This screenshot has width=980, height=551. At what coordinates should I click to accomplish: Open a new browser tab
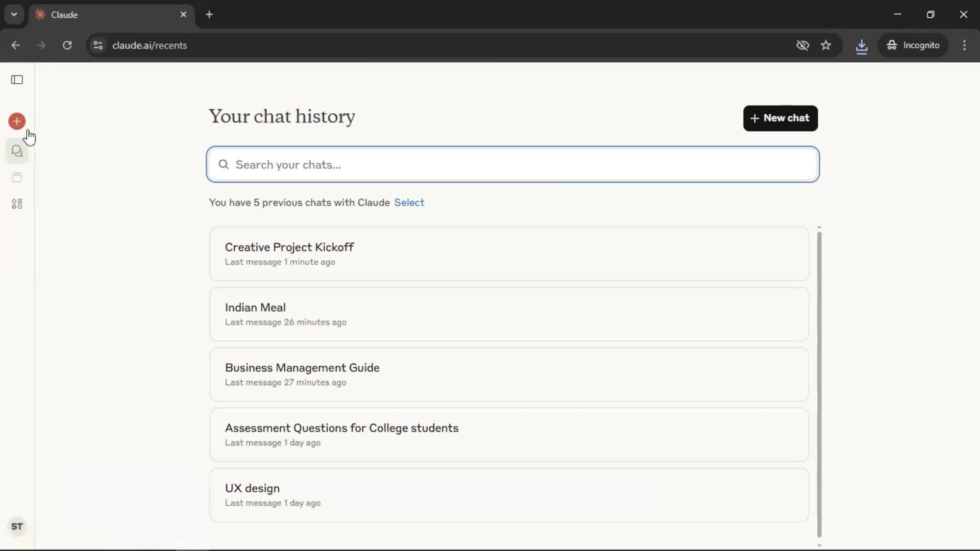pos(209,14)
